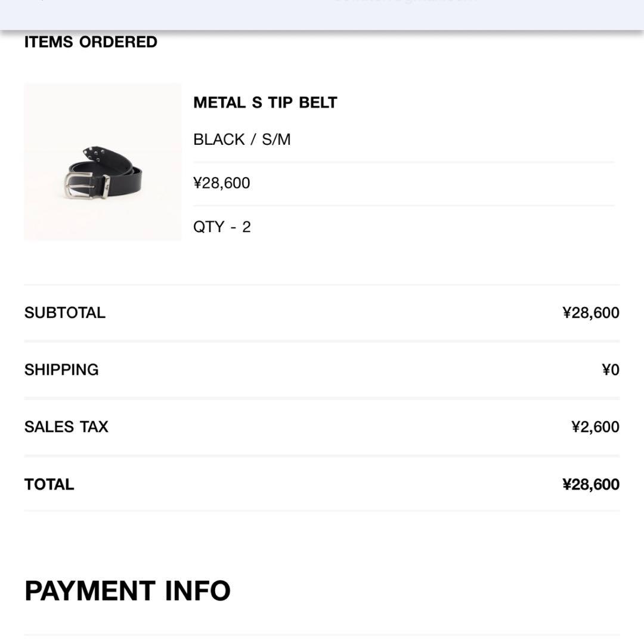Screen dimensions: 644x644
Task: Click the ITEMS ORDERED heading
Action: click(91, 42)
